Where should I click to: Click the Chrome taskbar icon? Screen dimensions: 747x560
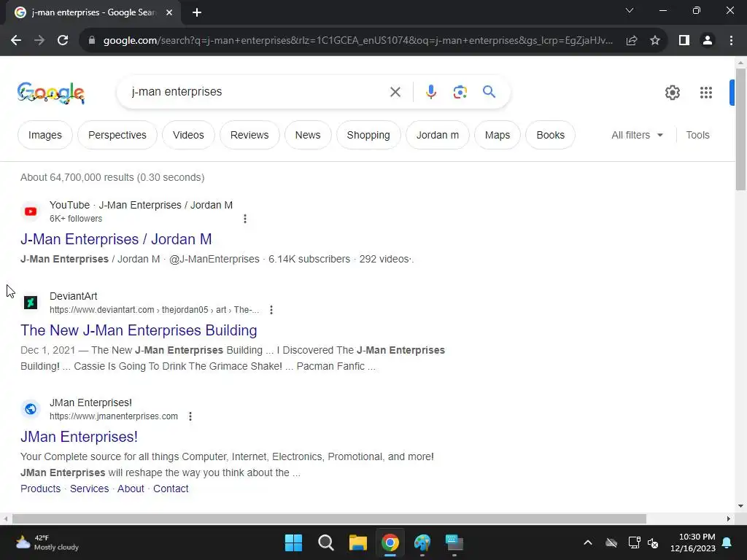click(390, 542)
